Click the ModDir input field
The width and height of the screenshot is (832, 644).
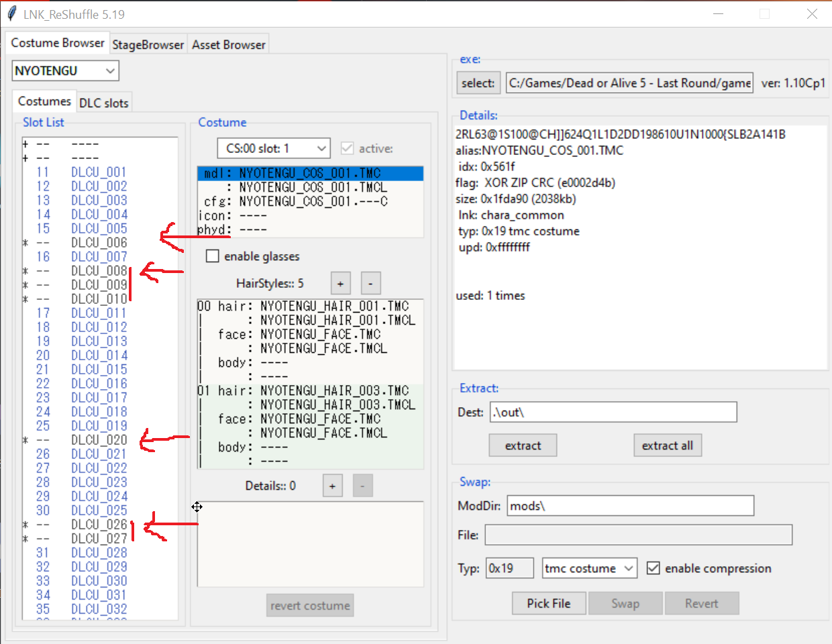click(631, 506)
